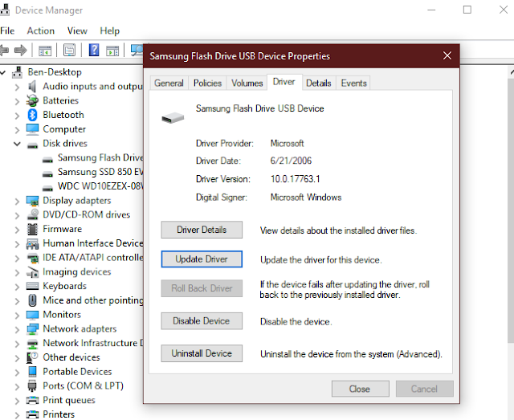The image size is (514, 420).
Task: Click the IDE ATA/ATAPI controllers icon
Action: click(32, 258)
